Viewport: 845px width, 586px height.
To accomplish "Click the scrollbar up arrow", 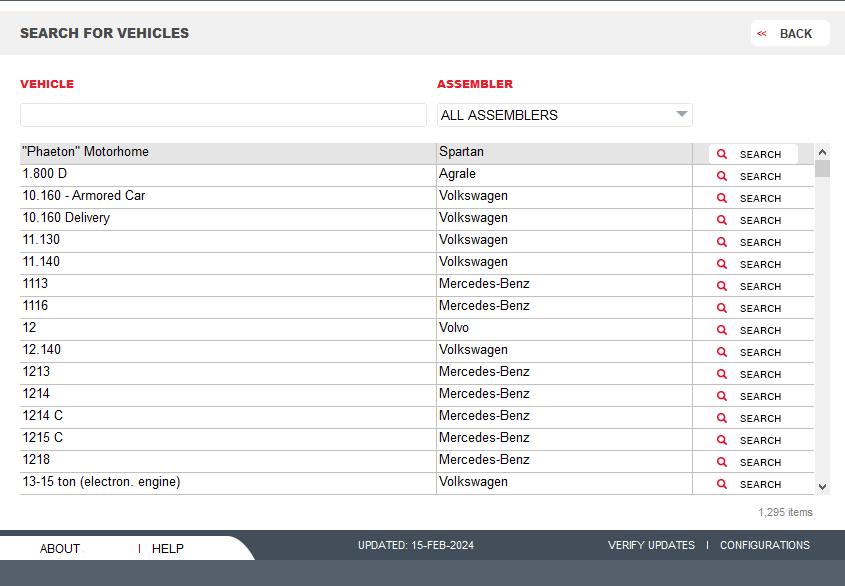I will 822,153.
